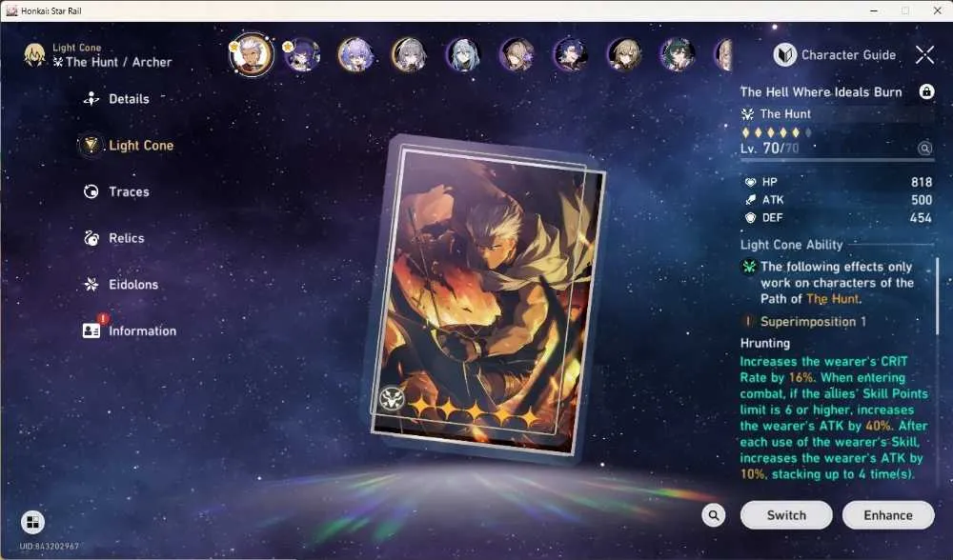The image size is (953, 560).
Task: Click "The Hunt" path label under the light cone name
Action: (785, 113)
